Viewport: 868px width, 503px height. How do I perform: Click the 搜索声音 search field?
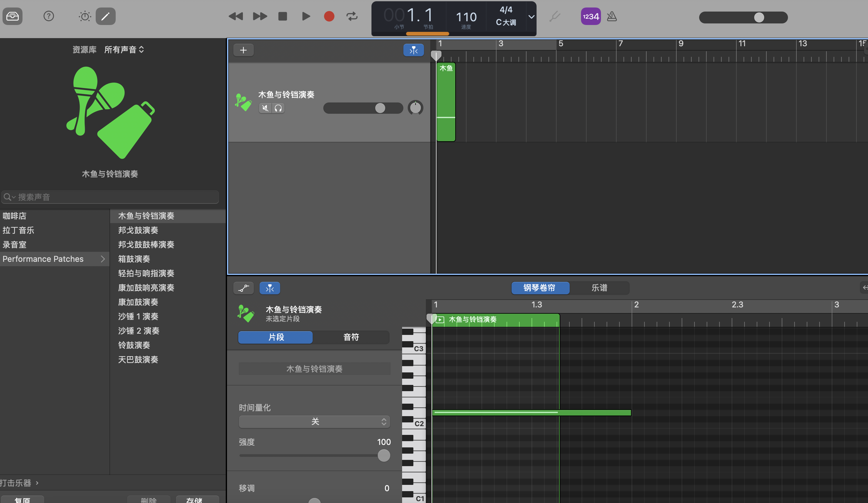(x=110, y=197)
